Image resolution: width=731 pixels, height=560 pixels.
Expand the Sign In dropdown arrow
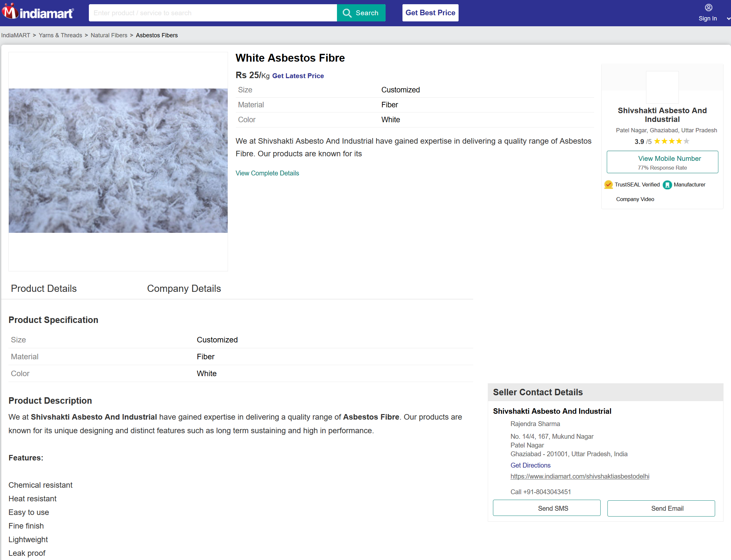click(x=728, y=19)
